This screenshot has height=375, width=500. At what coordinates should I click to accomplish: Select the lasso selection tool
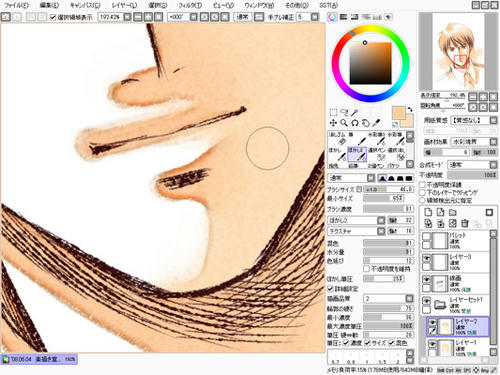pos(344,112)
